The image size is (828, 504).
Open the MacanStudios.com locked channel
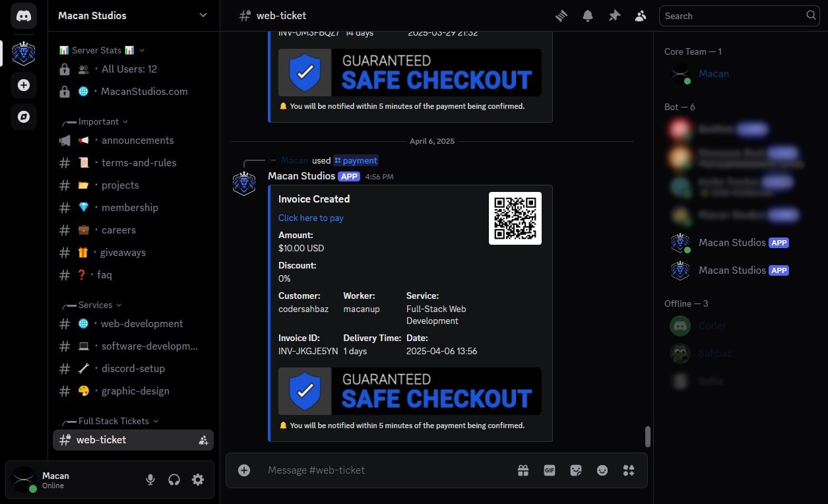(133, 92)
